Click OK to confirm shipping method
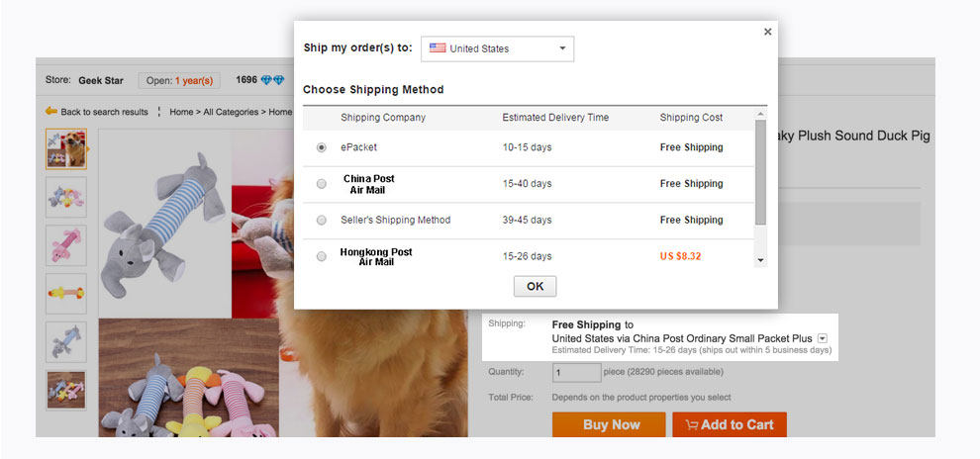This screenshot has width=980, height=459. (535, 286)
